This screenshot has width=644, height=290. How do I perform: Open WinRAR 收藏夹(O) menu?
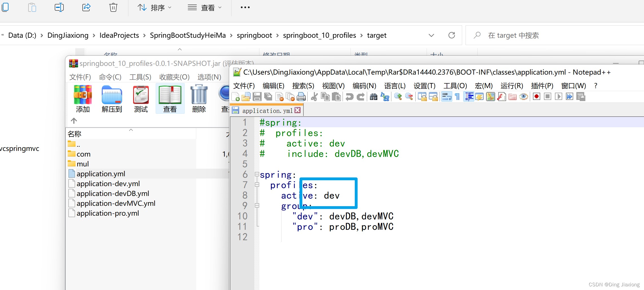point(174,77)
